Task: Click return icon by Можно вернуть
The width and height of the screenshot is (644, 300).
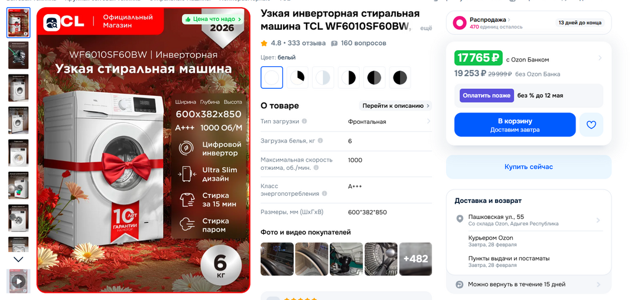Action: (x=460, y=285)
